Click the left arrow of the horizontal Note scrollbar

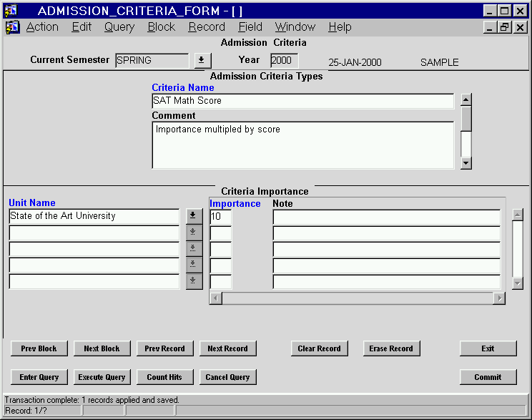[x=216, y=298]
